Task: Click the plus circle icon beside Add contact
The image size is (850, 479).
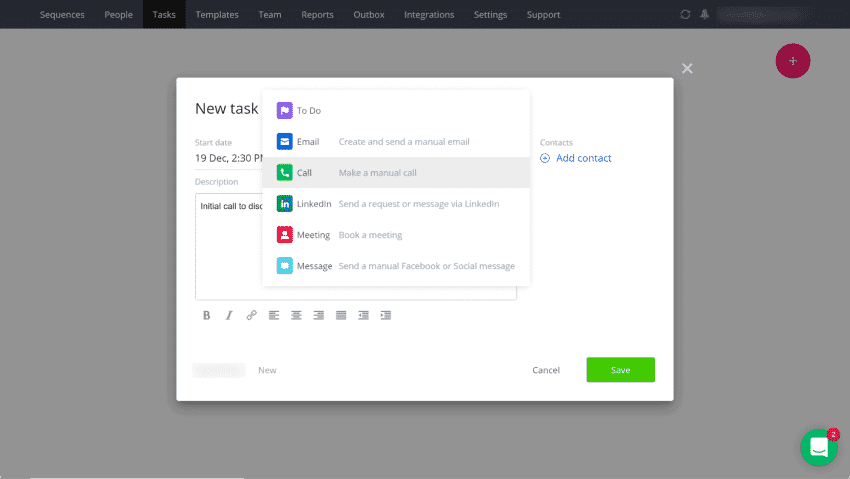Action: (x=545, y=158)
